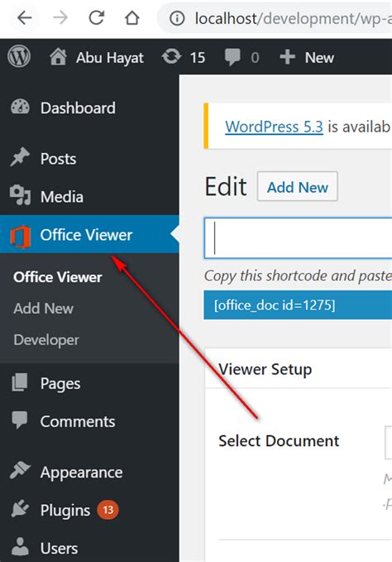
Task: Click the browser home icon
Action: click(131, 17)
